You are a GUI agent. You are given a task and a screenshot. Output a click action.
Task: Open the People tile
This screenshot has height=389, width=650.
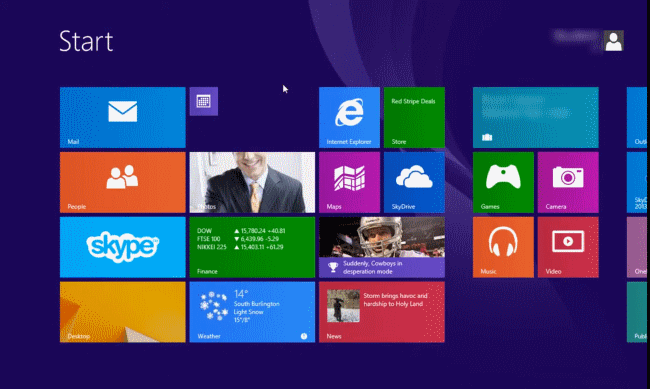click(123, 182)
